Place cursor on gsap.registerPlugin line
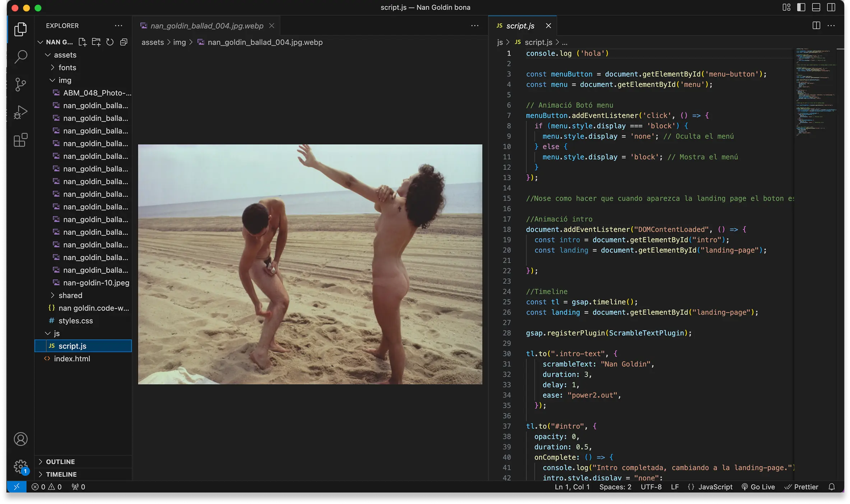This screenshot has height=504, width=850. coord(609,333)
